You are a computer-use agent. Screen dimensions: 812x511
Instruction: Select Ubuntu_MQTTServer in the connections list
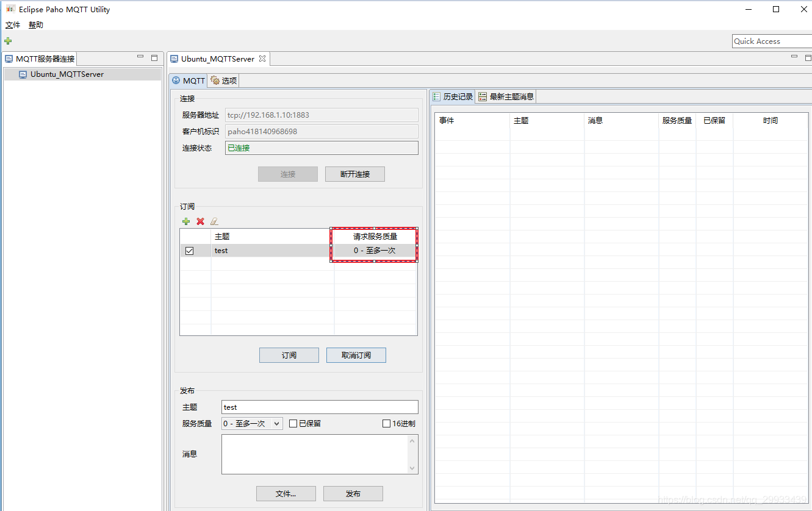(x=82, y=74)
